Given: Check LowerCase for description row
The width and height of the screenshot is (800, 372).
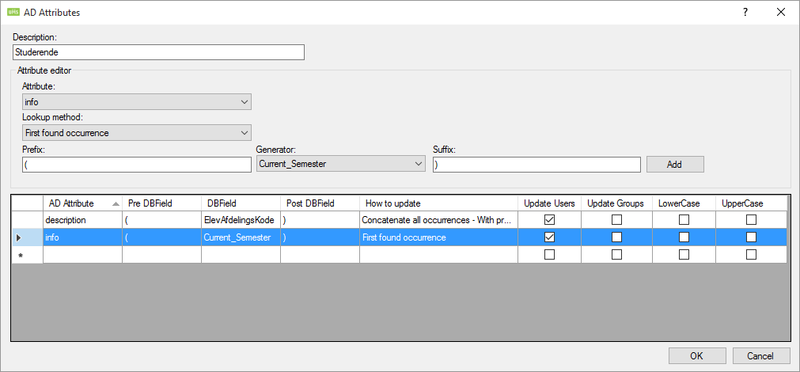Looking at the screenshot, I should click(684, 220).
